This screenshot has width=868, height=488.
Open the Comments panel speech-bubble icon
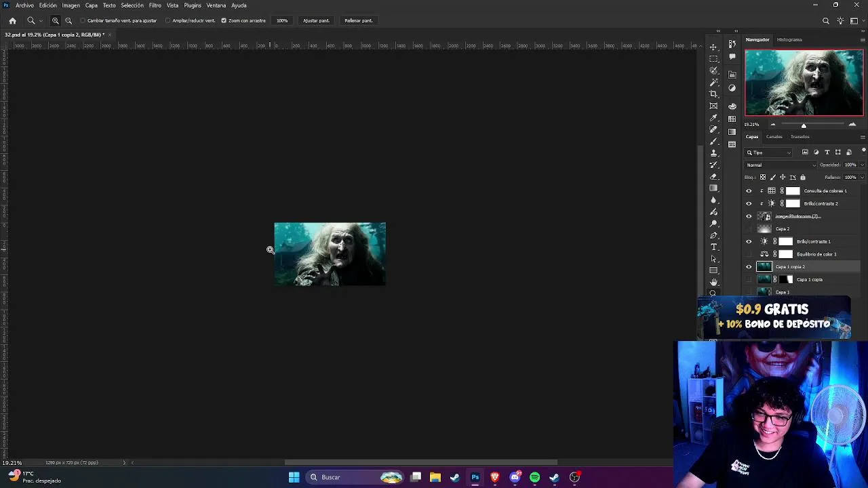tap(732, 57)
